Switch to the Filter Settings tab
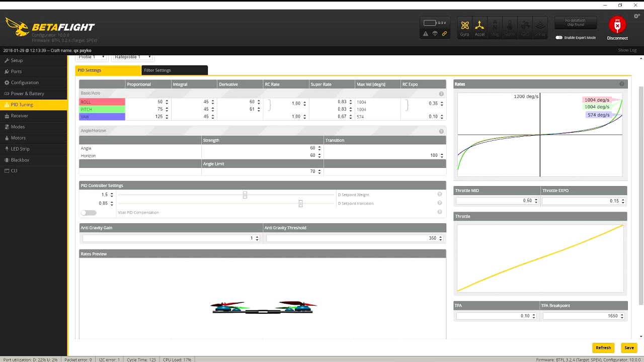The width and height of the screenshot is (644, 362). click(x=175, y=70)
